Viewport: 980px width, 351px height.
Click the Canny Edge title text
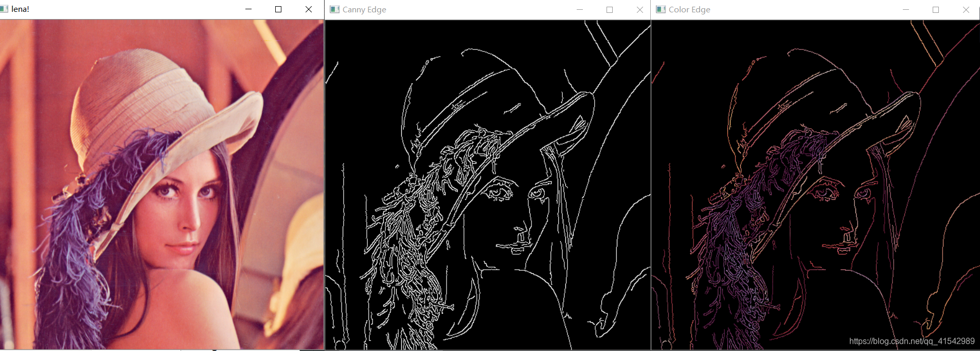coord(364,9)
